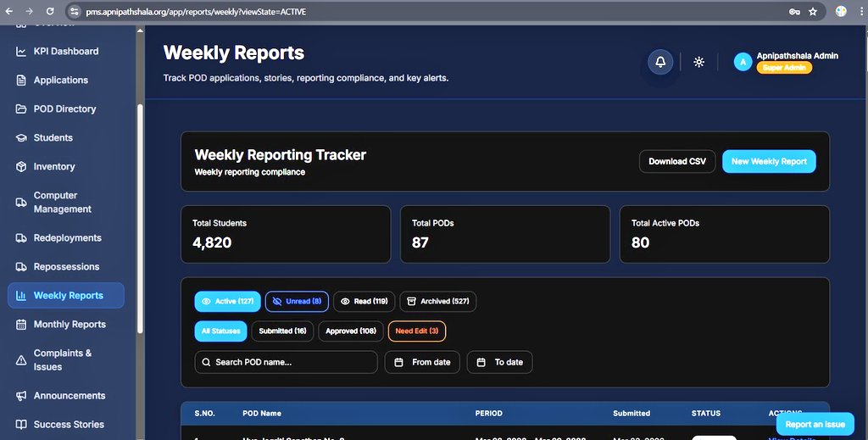The width and height of the screenshot is (868, 440).
Task: Toggle light/dark theme sun icon
Action: (x=699, y=62)
